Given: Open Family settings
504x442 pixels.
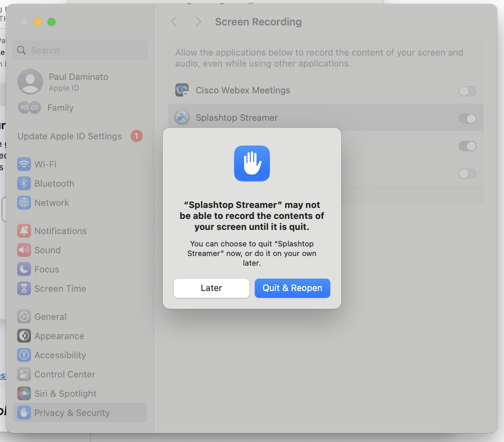Looking at the screenshot, I should (x=80, y=108).
